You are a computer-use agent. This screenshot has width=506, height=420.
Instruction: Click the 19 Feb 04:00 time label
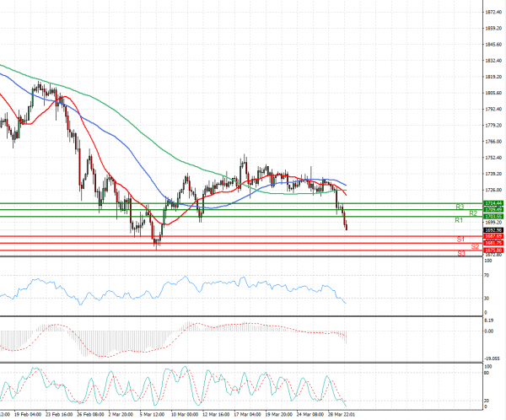(x=28, y=414)
